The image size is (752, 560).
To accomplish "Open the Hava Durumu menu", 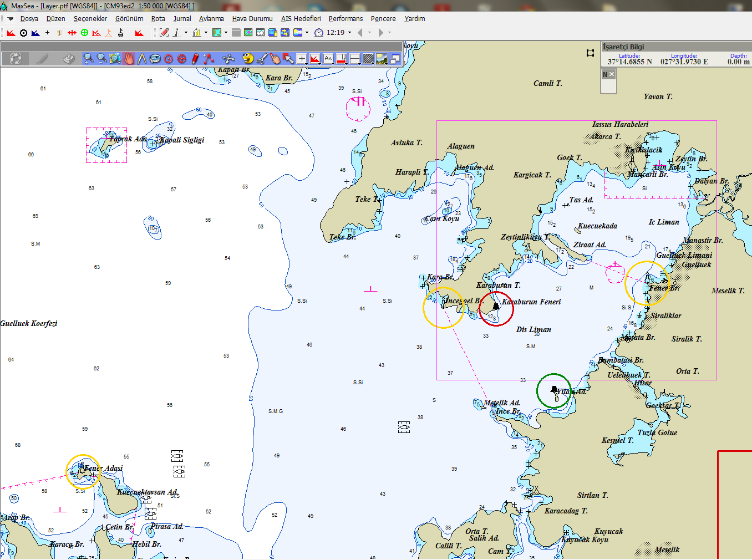I will click(x=252, y=19).
